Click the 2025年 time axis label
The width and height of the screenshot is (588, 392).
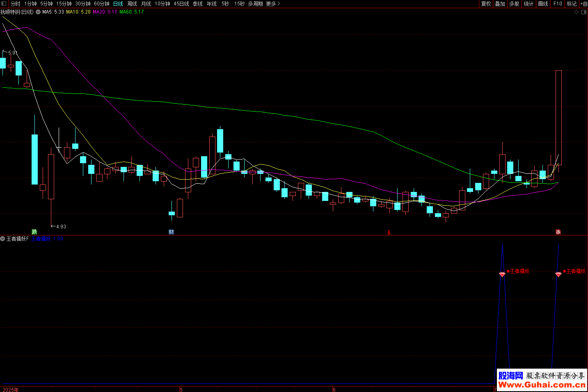tap(11, 390)
